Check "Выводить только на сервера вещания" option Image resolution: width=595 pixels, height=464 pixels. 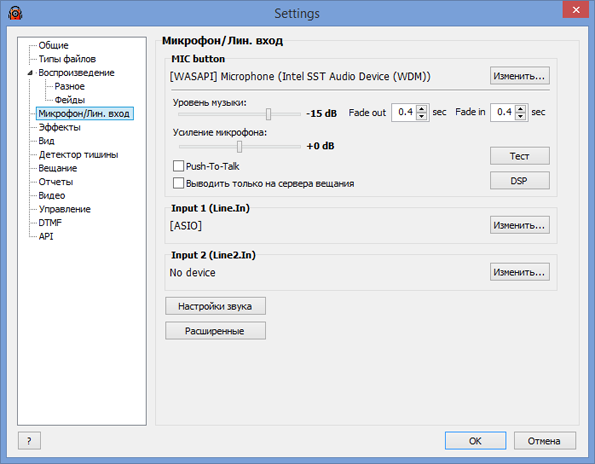178,183
